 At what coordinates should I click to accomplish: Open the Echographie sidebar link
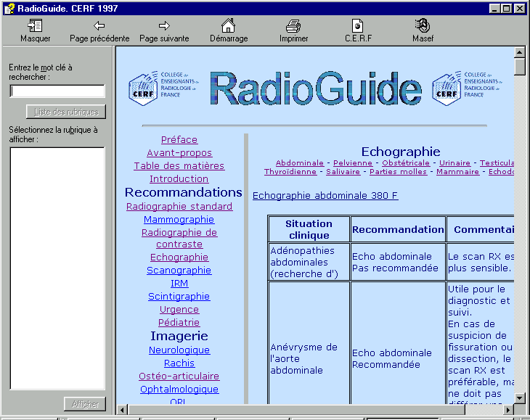[x=179, y=258]
